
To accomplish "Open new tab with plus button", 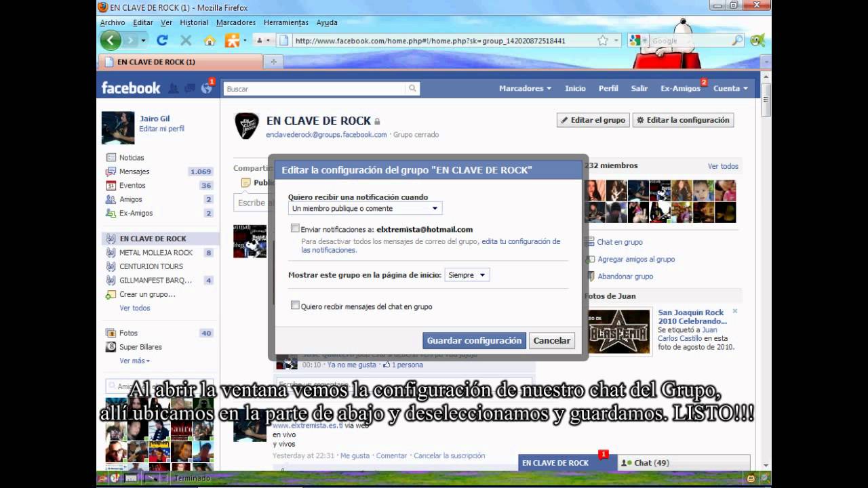I will (274, 62).
